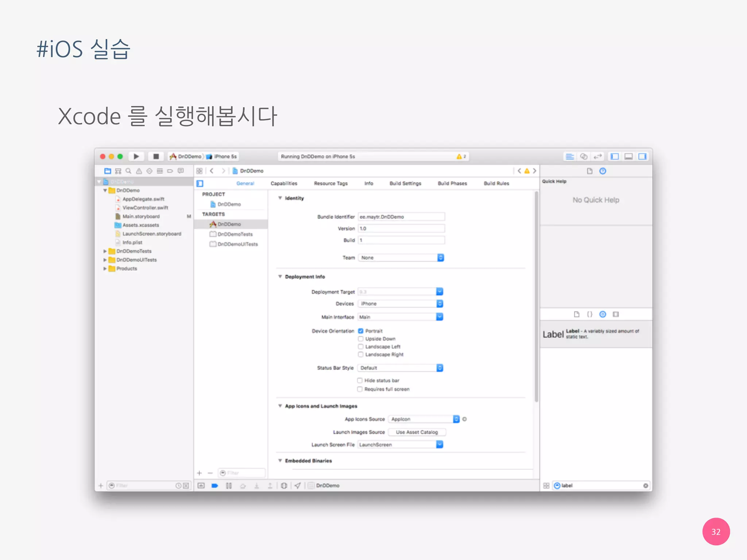This screenshot has height=560, width=747.
Task: Expand the Products folder
Action: click(x=105, y=269)
